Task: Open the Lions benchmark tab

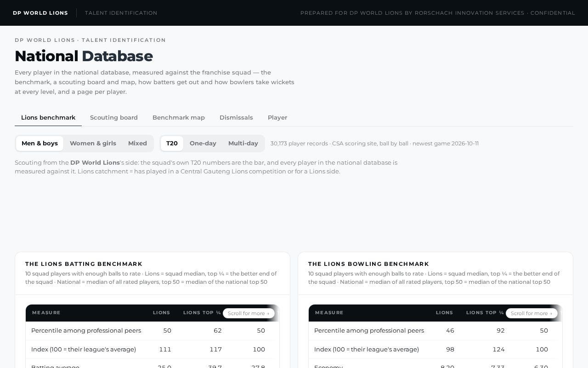Action: [48, 117]
